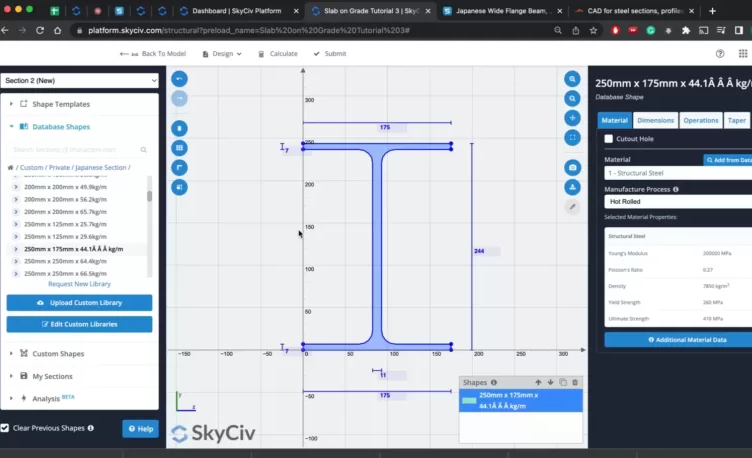Switch to the Dimensions tab
Viewport: 752px width, 458px height.
point(656,120)
